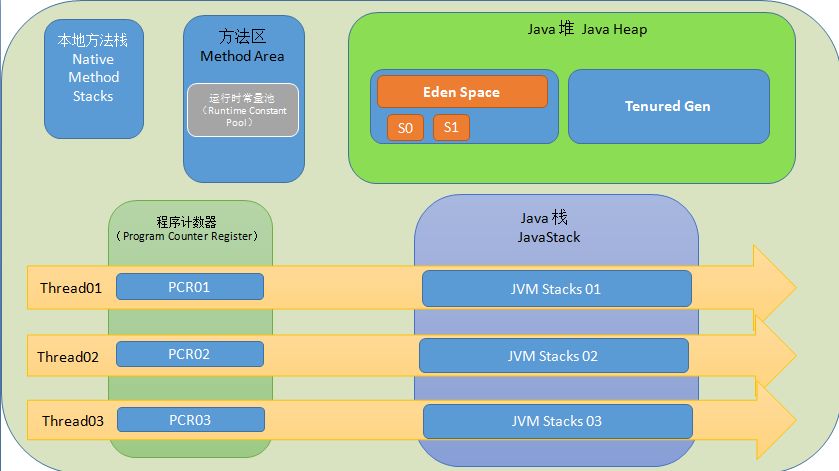Click the Java Heap title label

[587, 28]
